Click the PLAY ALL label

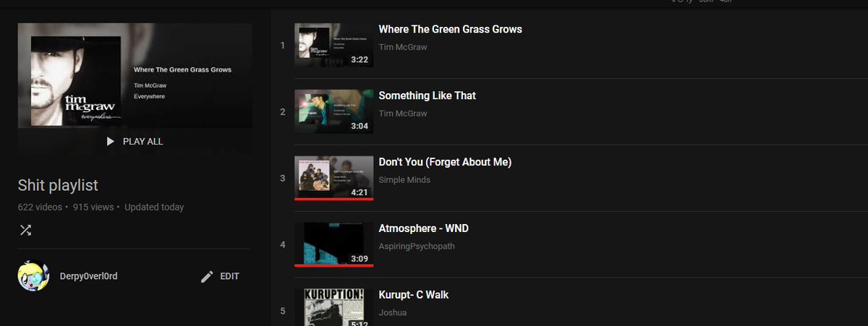[142, 142]
